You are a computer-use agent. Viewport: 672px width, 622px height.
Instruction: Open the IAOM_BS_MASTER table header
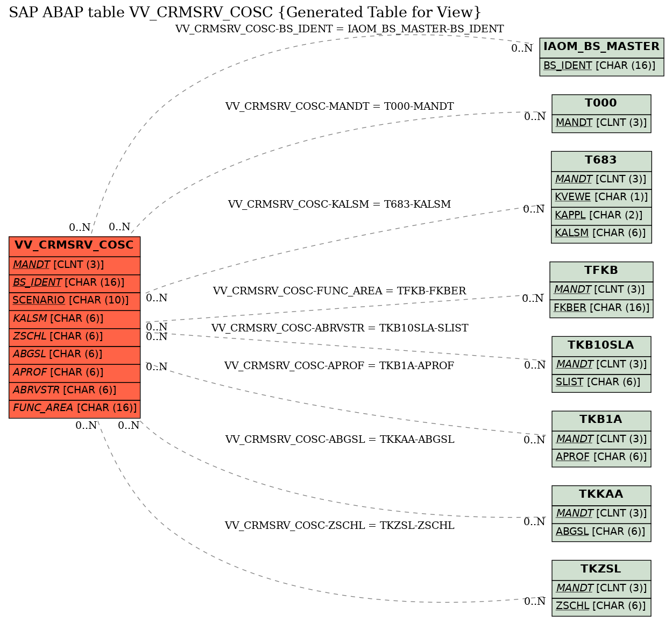coord(602,48)
